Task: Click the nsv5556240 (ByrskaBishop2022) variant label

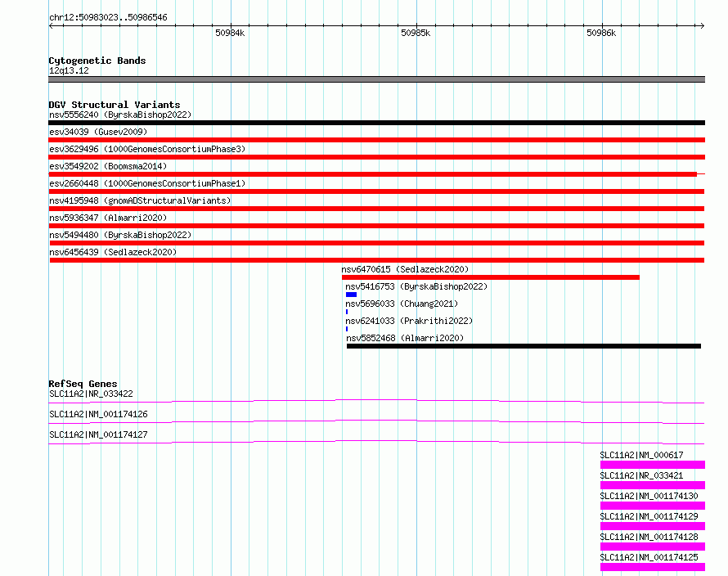Action: coord(120,115)
